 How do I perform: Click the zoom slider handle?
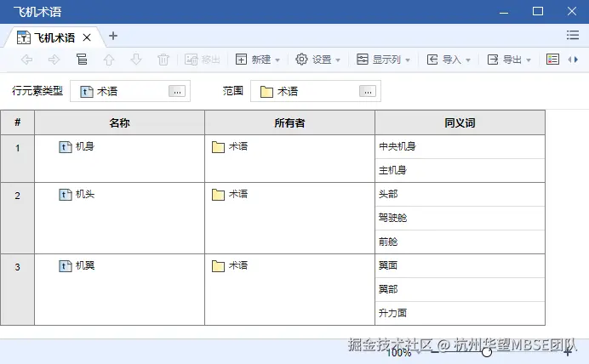coord(487,352)
